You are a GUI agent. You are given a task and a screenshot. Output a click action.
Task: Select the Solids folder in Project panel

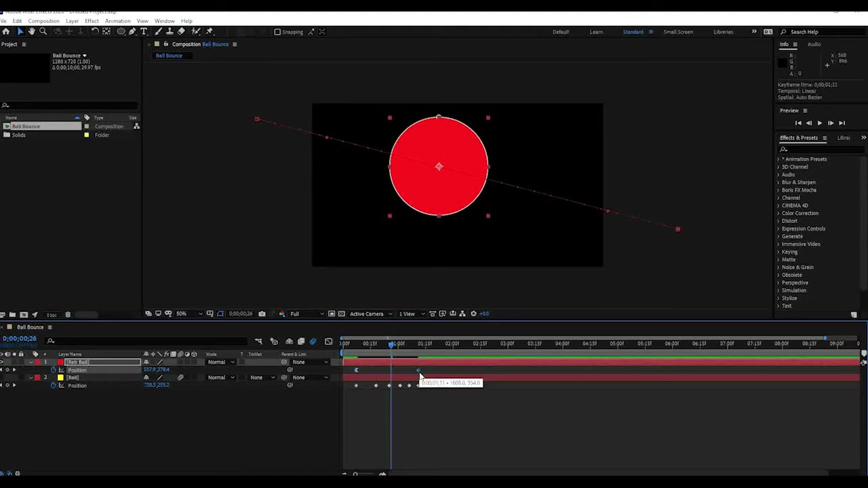coord(18,135)
